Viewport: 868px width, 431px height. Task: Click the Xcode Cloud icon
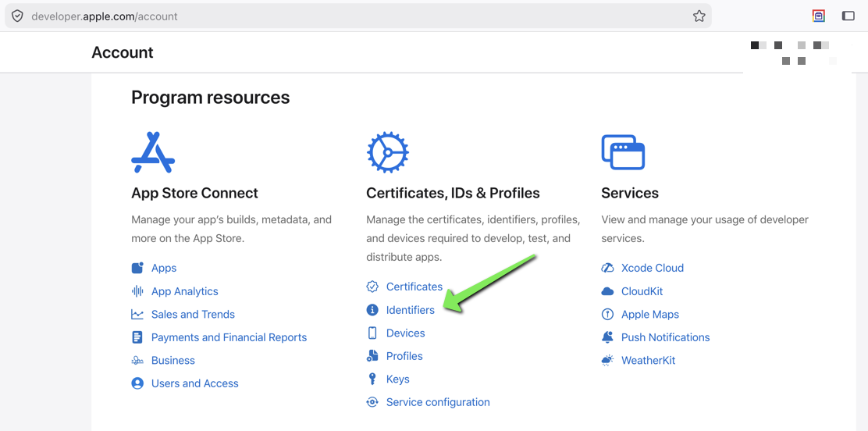608,268
